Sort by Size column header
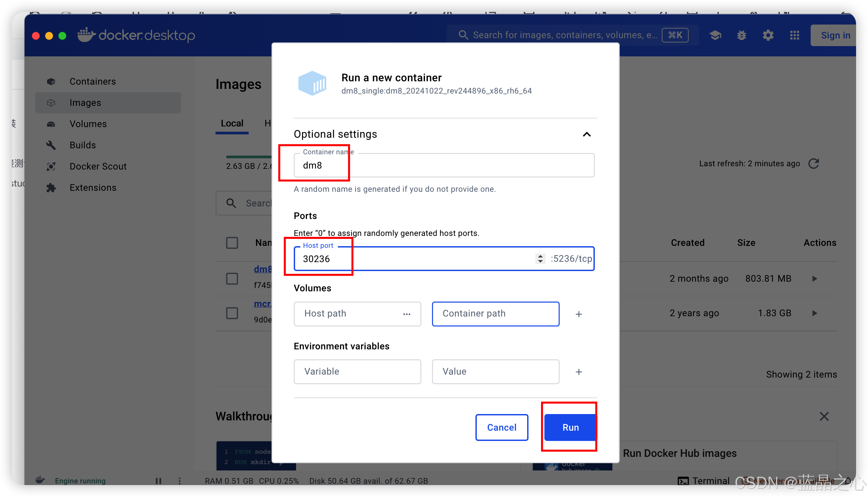868x497 pixels. pos(746,243)
